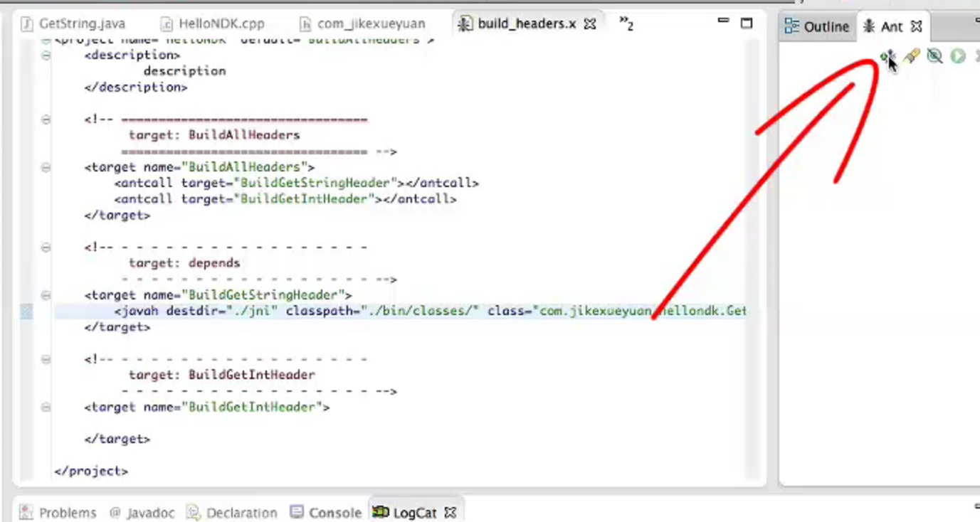
Task: Click the 'target: BuildGetIntHeader' comment text
Action: [221, 375]
